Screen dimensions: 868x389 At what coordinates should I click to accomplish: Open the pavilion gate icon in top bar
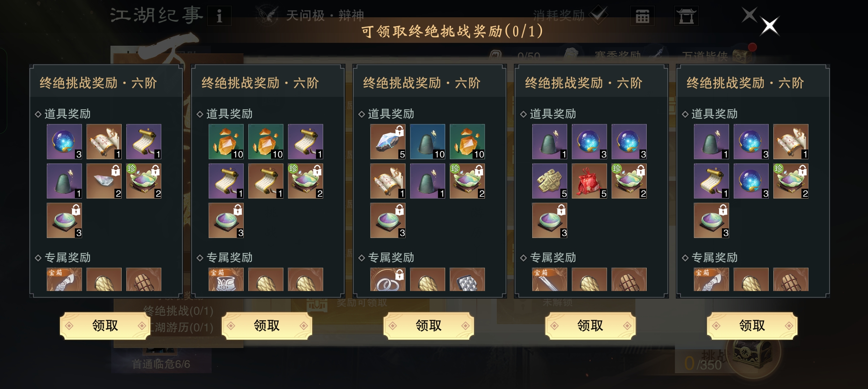point(686,16)
